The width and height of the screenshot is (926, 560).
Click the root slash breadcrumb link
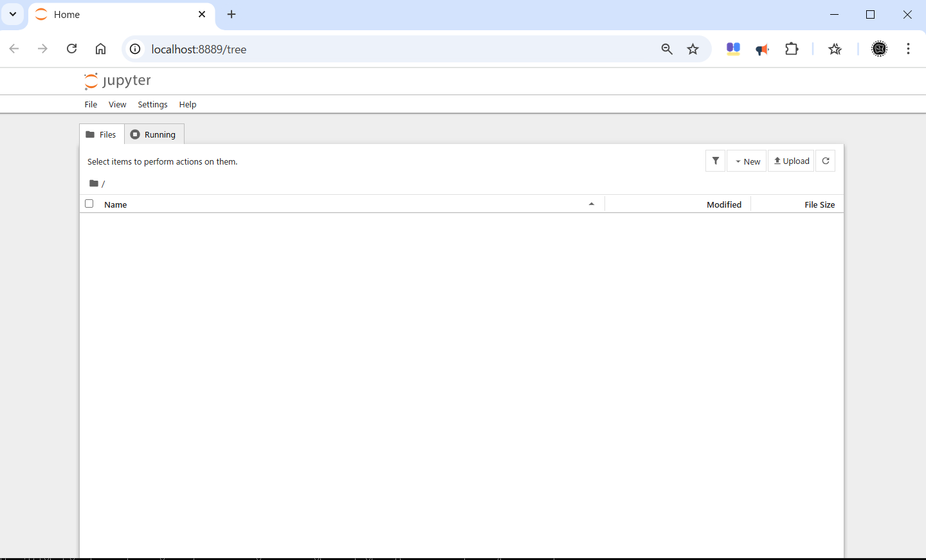(103, 184)
